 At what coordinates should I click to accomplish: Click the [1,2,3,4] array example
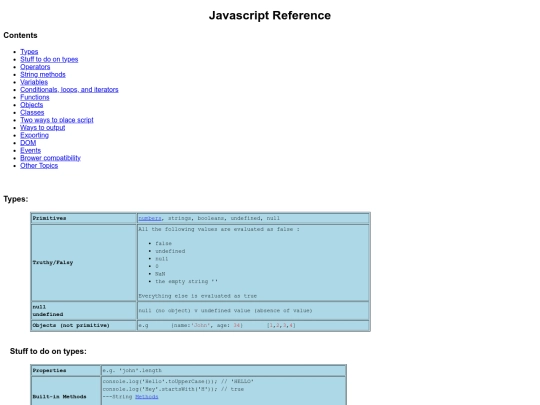click(281, 325)
